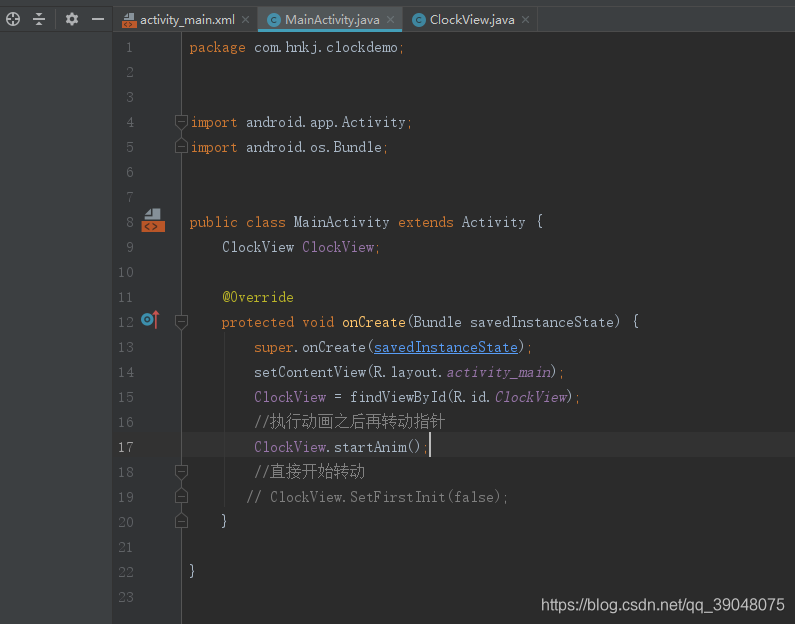Click the extends keyword on line 8
The width and height of the screenshot is (795, 624).
(x=425, y=222)
